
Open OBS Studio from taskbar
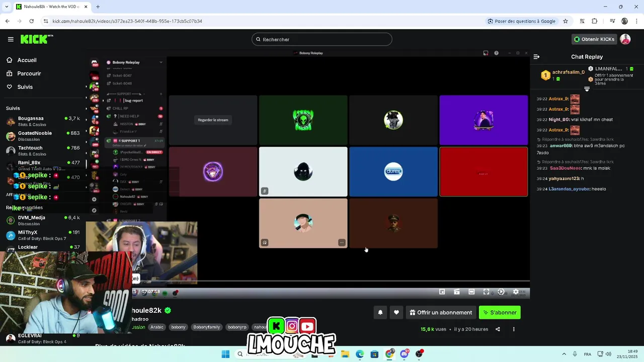pos(419,354)
